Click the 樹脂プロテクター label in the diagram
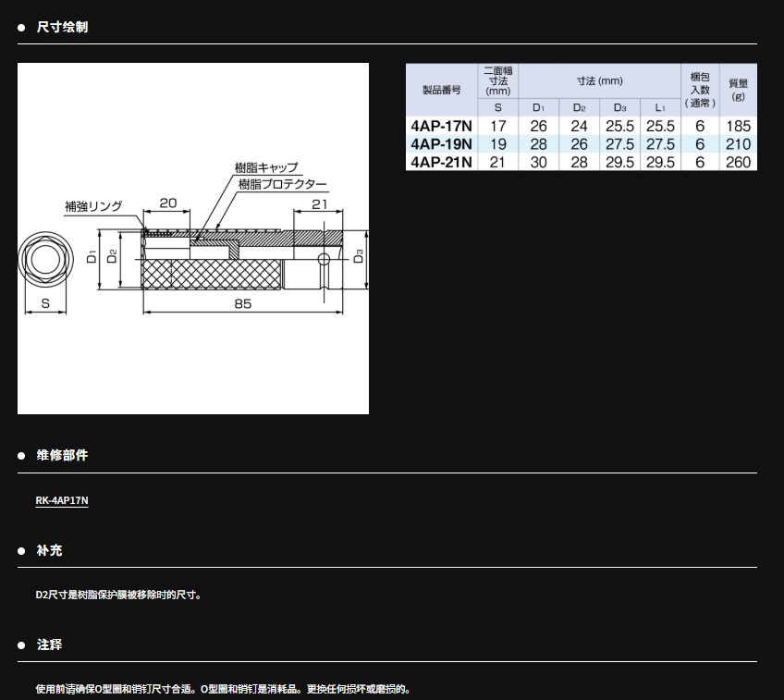 282,185
